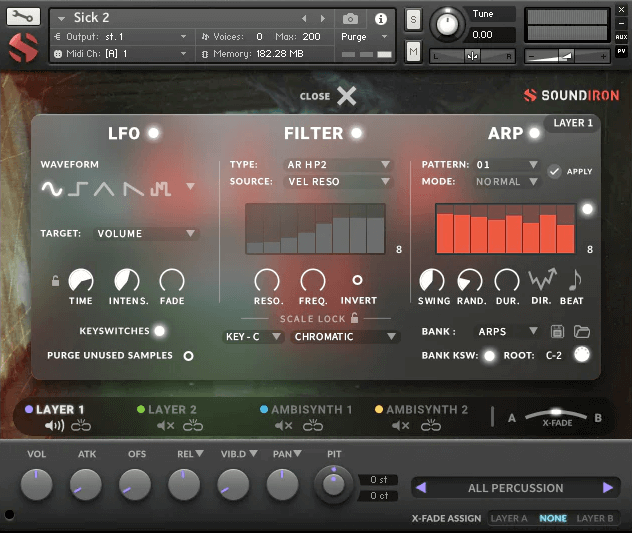The image size is (632, 533).
Task: Toggle the filter INVERT button
Action: pos(357,280)
